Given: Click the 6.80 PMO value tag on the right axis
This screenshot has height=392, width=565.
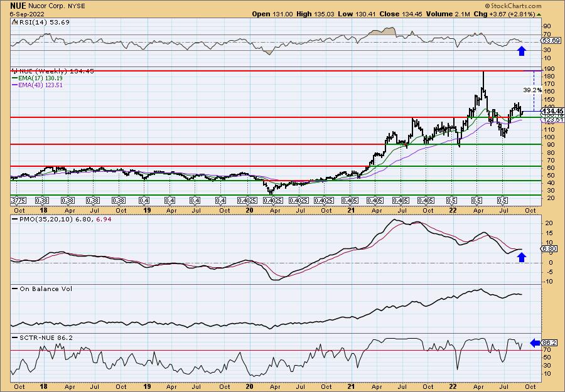Looking at the screenshot, I should click(550, 249).
